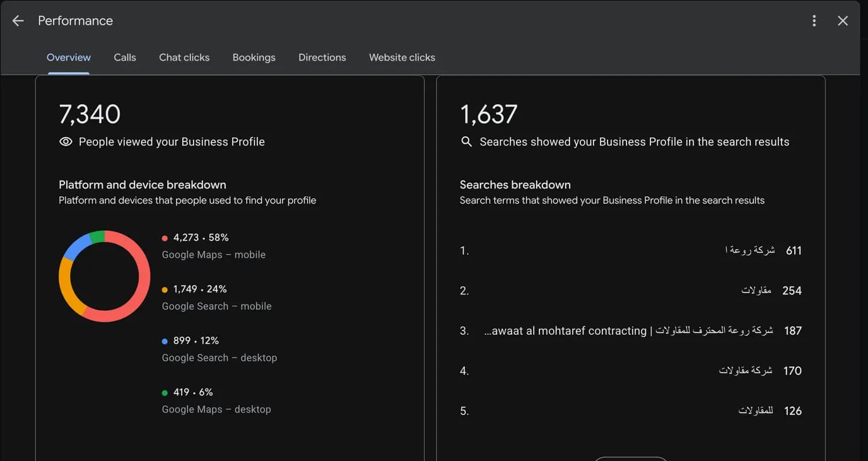
Task: Open the three-dot more options menu
Action: tap(814, 21)
